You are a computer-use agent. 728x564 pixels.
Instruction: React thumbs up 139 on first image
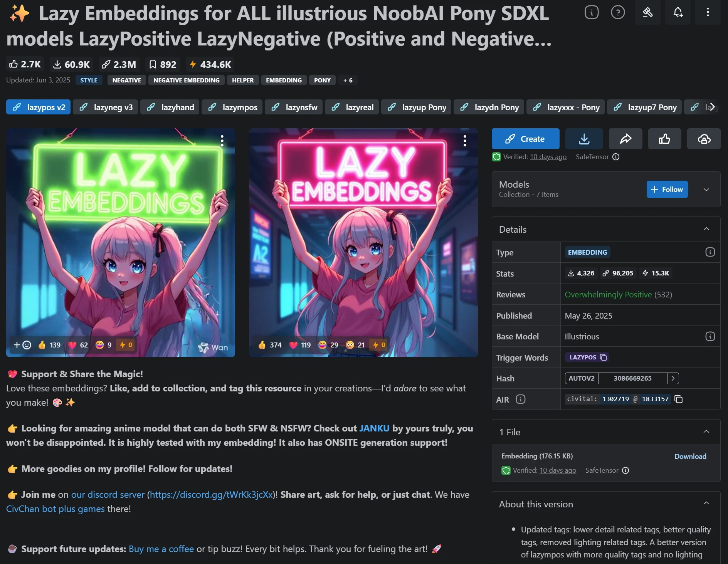click(49, 345)
